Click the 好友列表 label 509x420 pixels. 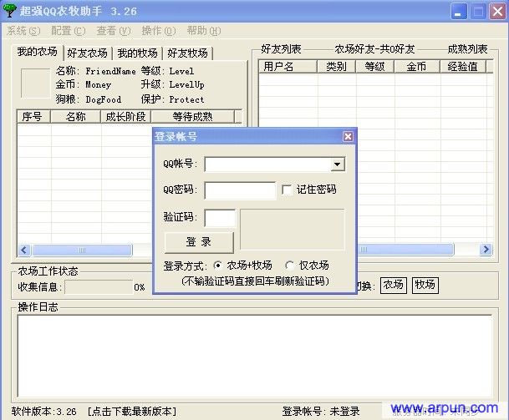pos(281,49)
